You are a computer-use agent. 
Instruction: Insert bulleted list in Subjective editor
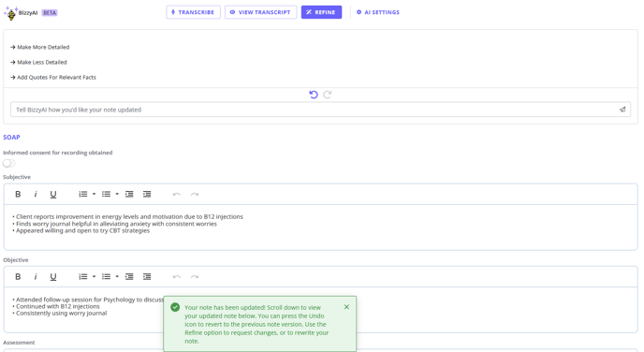[x=106, y=195]
